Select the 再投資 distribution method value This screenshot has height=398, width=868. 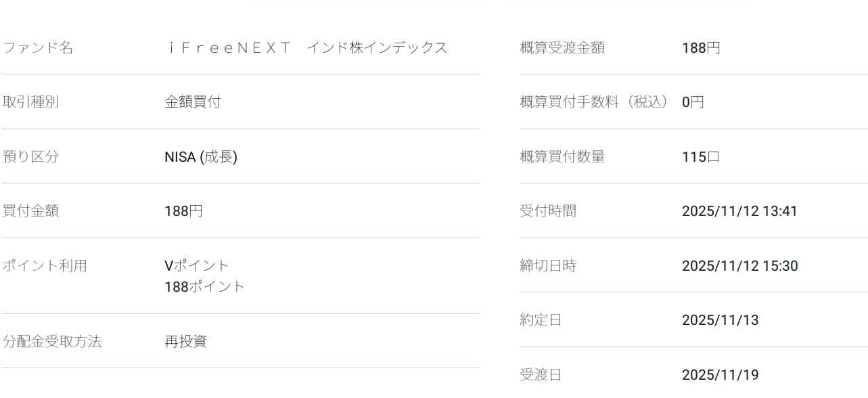[185, 342]
